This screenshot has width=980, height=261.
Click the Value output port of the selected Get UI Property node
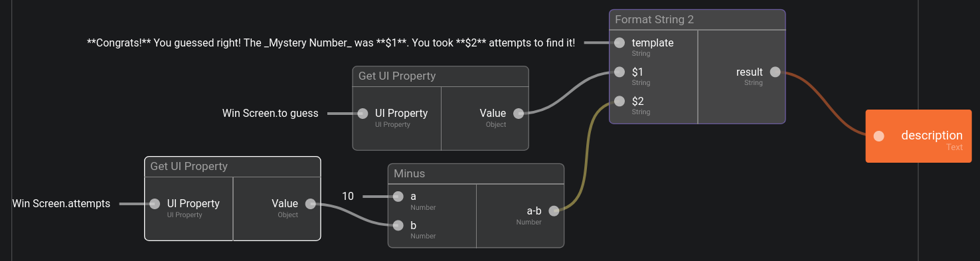(x=310, y=203)
